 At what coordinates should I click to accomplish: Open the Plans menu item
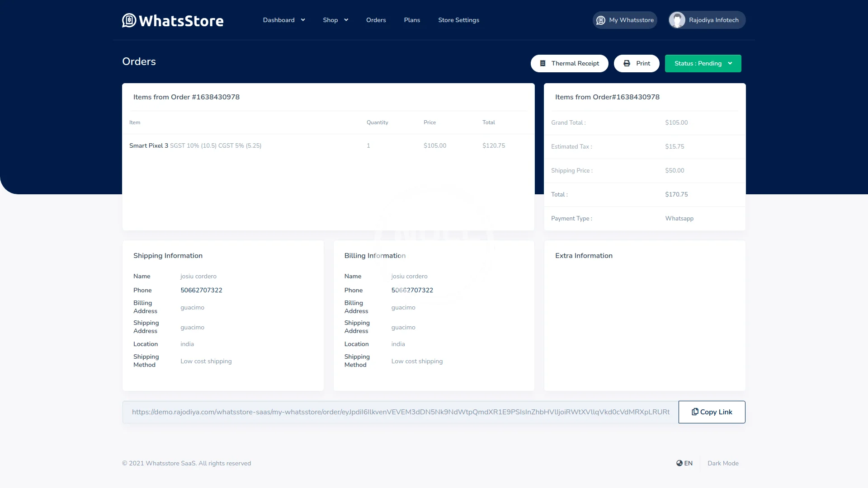(412, 20)
